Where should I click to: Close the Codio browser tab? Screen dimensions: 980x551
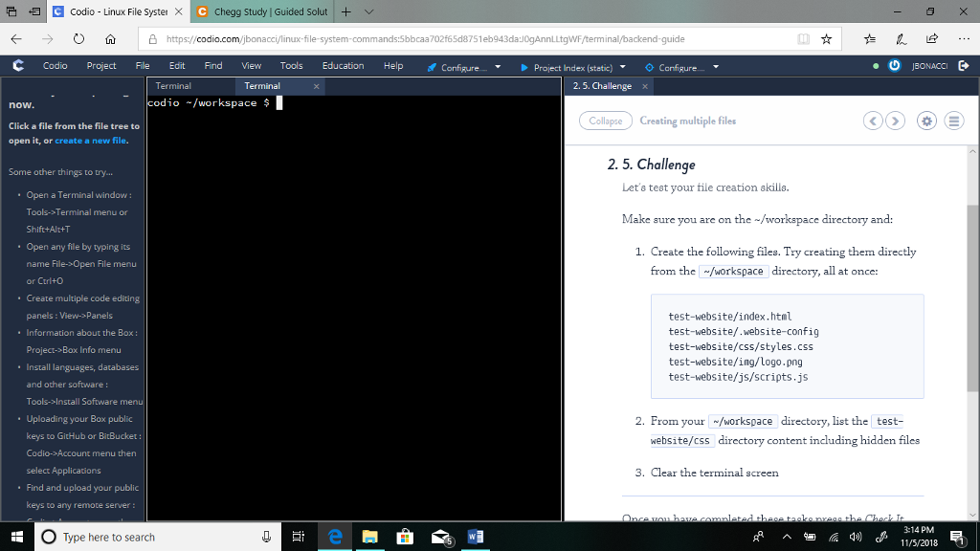(179, 11)
